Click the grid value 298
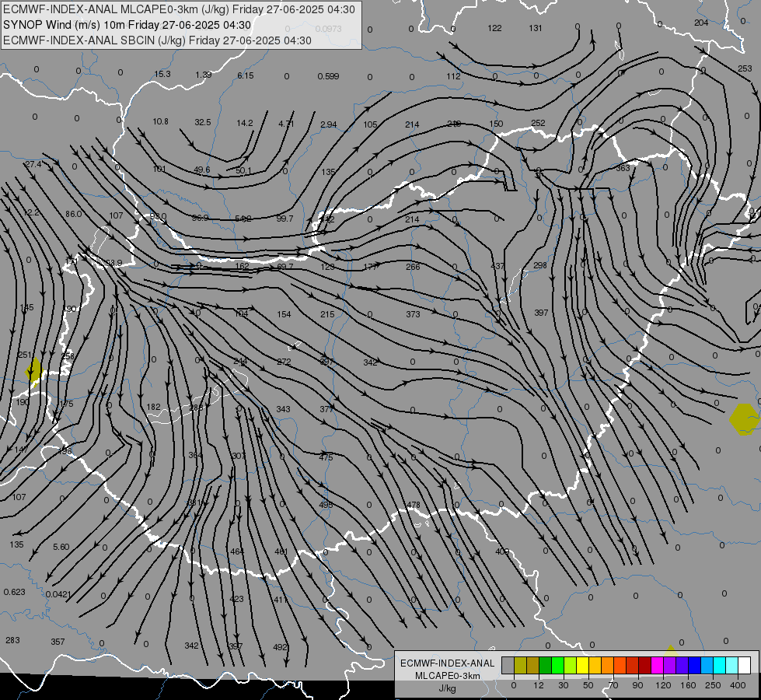The height and width of the screenshot is (700, 761). [540, 265]
